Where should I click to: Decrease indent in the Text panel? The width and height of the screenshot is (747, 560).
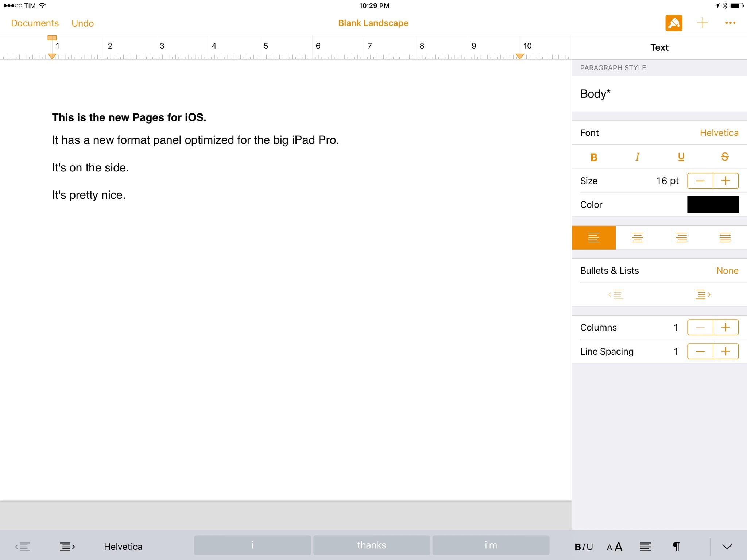(x=616, y=294)
